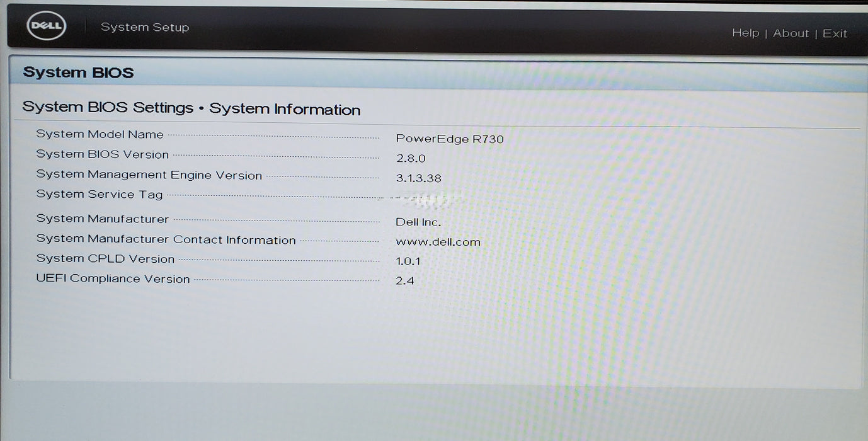Open the Help link

coord(745,33)
